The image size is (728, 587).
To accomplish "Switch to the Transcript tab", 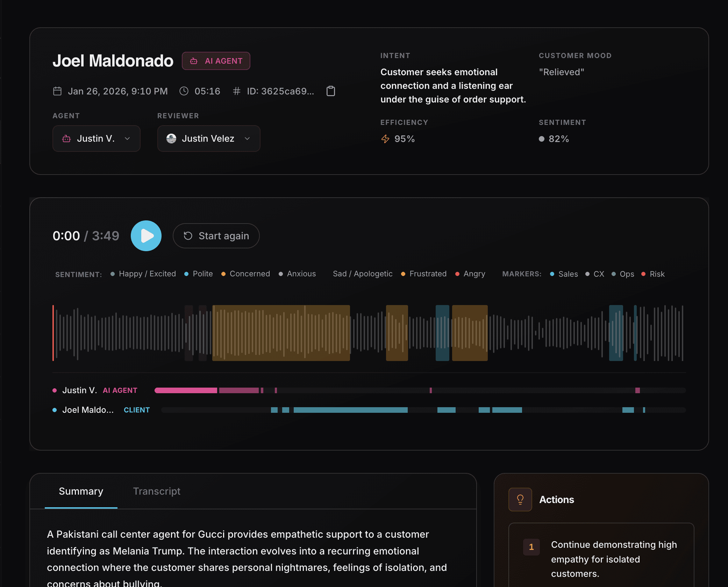I will (156, 491).
